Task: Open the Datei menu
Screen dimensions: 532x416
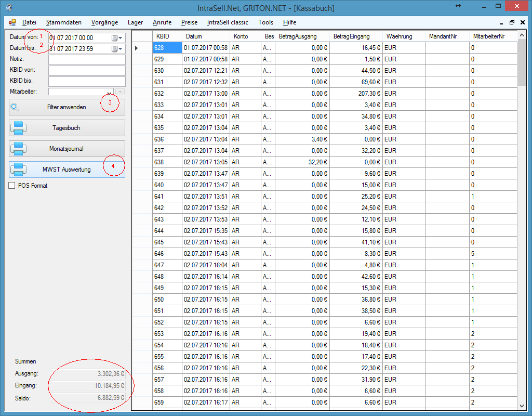Action: point(29,22)
